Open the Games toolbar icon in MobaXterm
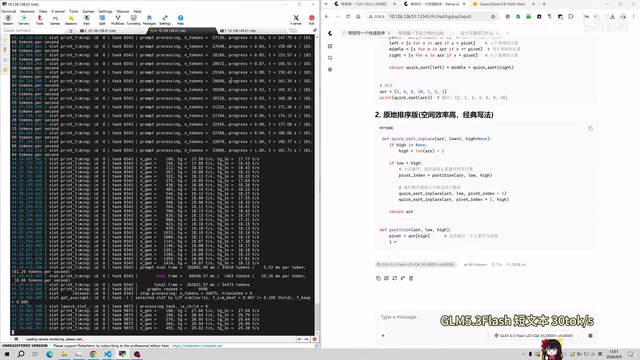The image size is (640, 360). coord(55,20)
